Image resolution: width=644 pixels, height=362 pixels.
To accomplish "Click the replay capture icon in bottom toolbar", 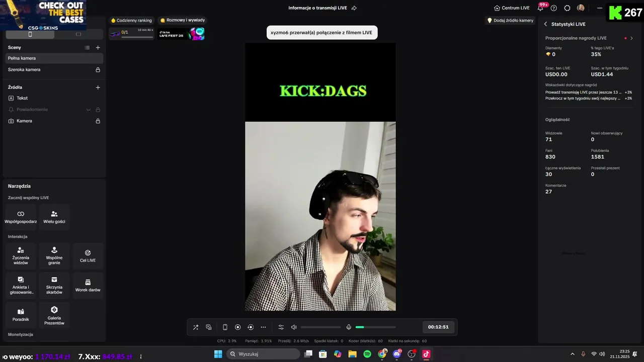I will point(251,327).
